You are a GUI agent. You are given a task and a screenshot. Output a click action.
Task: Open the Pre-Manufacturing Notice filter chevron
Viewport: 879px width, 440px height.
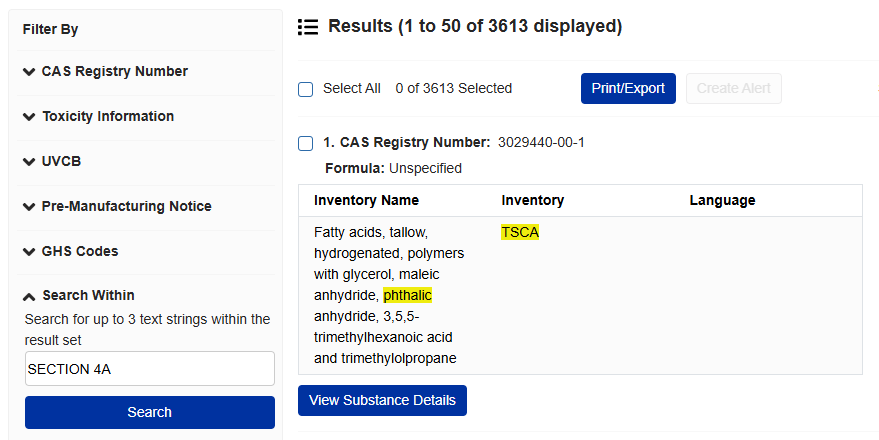[29, 207]
